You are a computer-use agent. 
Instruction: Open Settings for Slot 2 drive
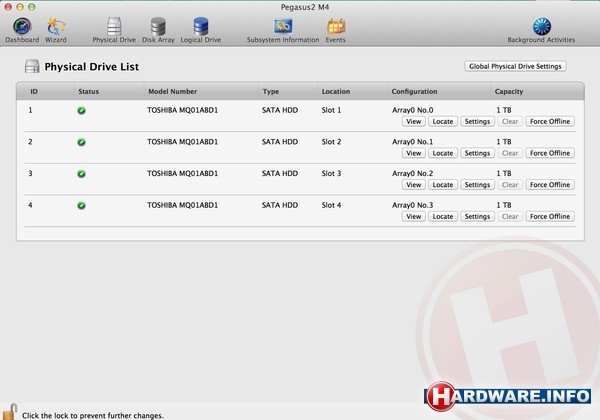477,153
